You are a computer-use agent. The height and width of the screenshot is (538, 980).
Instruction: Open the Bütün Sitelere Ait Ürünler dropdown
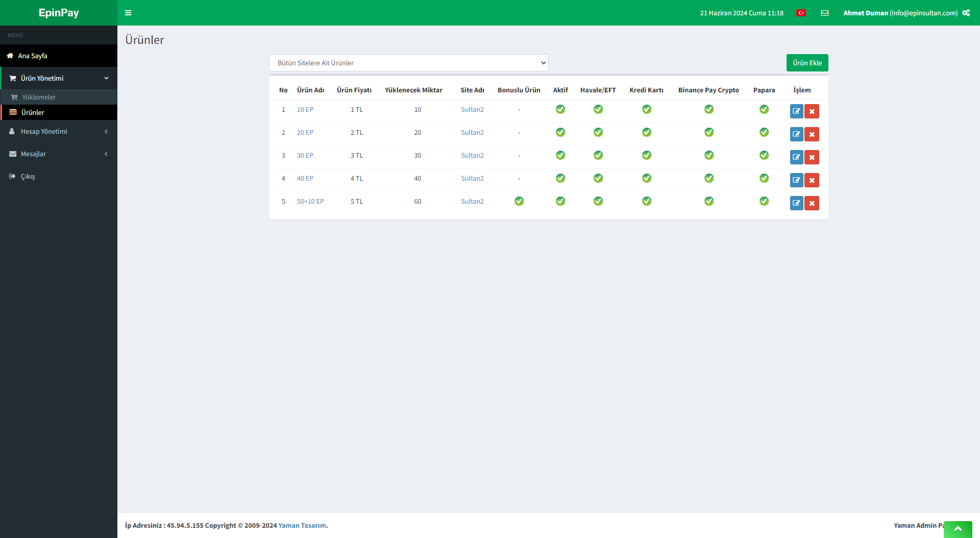tap(408, 63)
